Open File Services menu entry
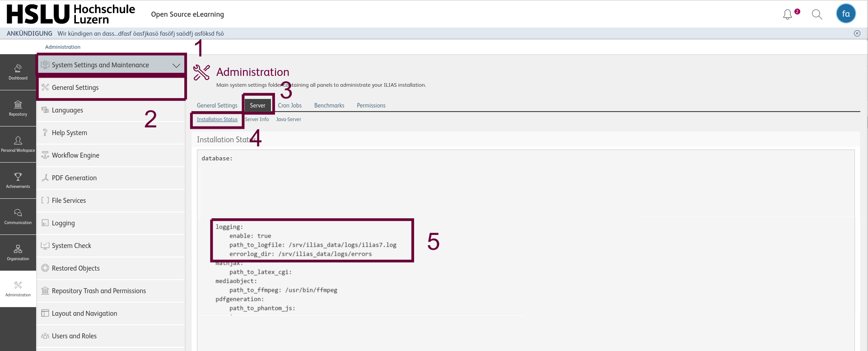 [111, 201]
